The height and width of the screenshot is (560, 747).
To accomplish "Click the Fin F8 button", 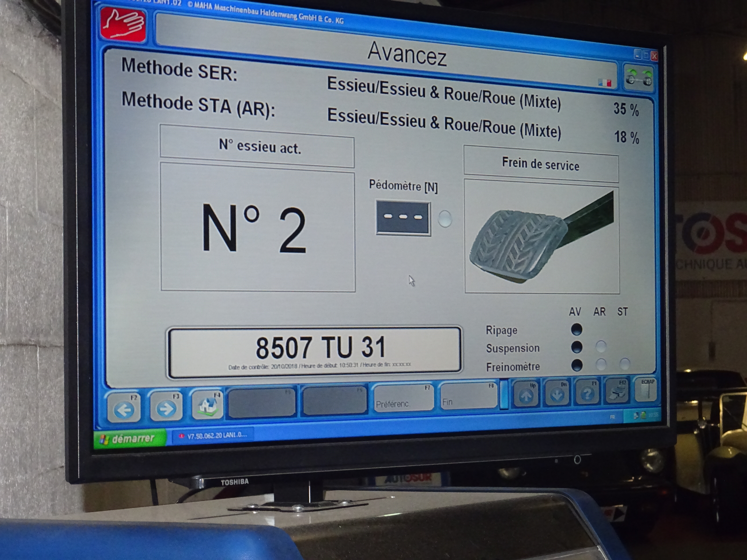I will click(x=468, y=396).
